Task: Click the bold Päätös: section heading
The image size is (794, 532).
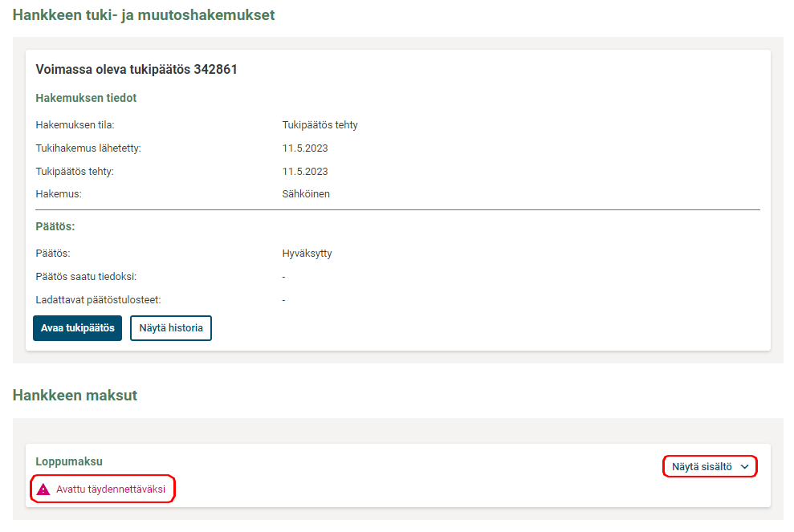Action: pos(55,226)
